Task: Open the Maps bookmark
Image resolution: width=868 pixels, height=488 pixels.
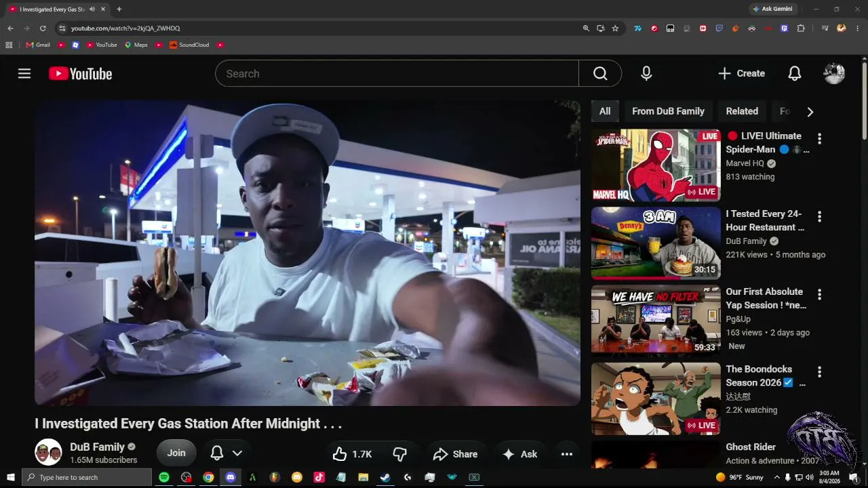Action: pyautogui.click(x=136, y=45)
